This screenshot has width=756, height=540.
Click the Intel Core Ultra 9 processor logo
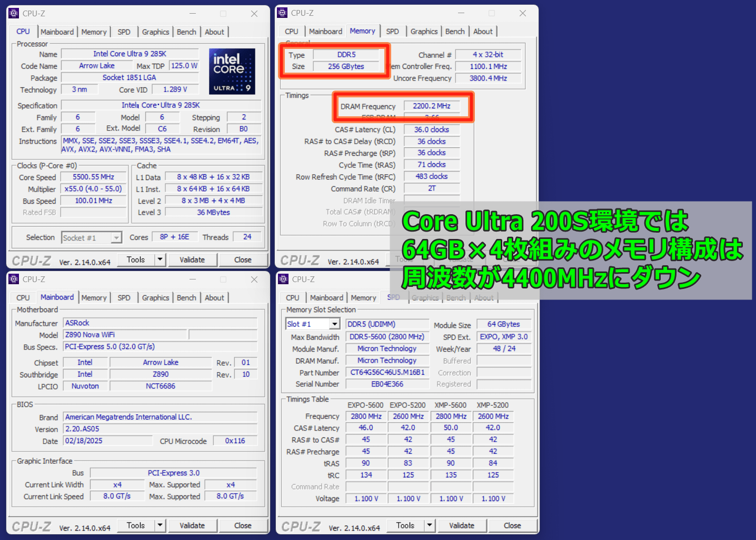pos(232,72)
